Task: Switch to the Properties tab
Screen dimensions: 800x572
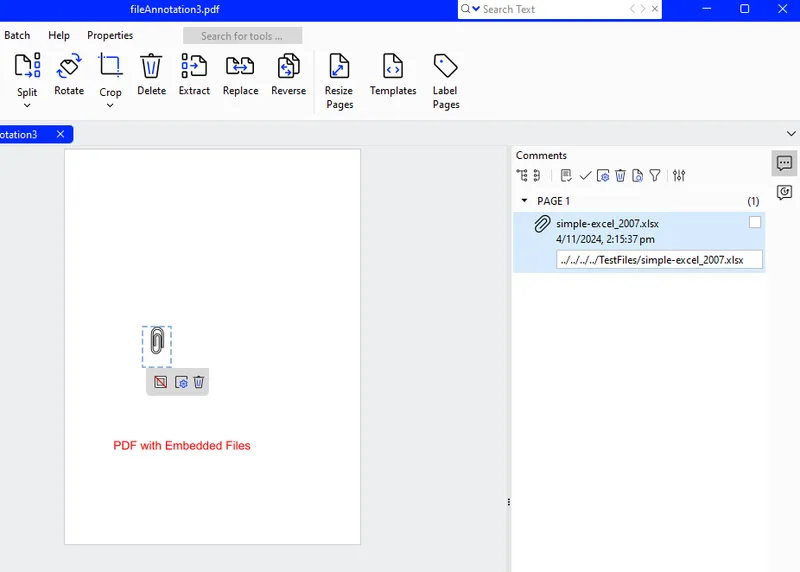Action: [110, 35]
